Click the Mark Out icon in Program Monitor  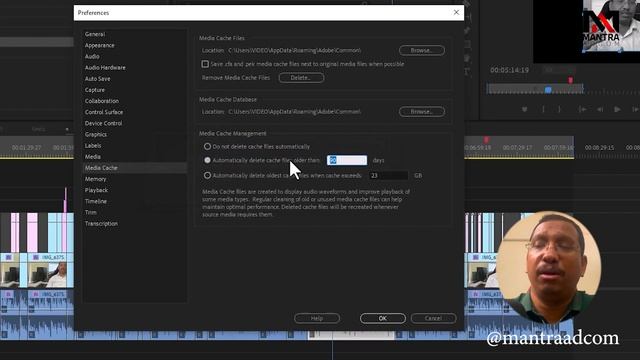[559, 109]
